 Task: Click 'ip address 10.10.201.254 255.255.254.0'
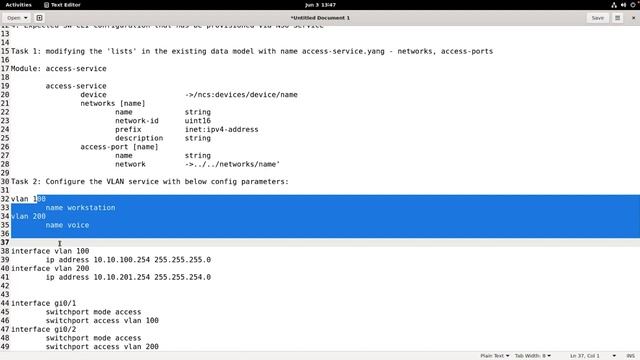pos(128,277)
